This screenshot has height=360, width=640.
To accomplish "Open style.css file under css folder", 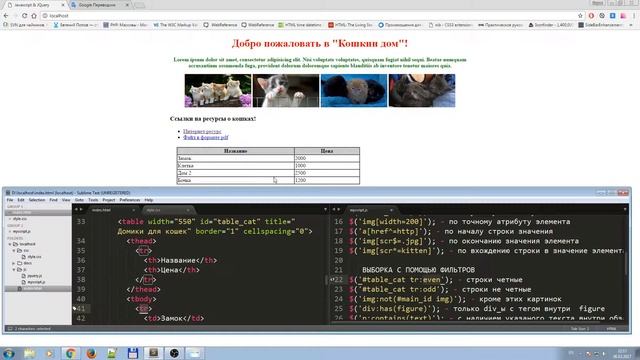I will click(34, 257).
